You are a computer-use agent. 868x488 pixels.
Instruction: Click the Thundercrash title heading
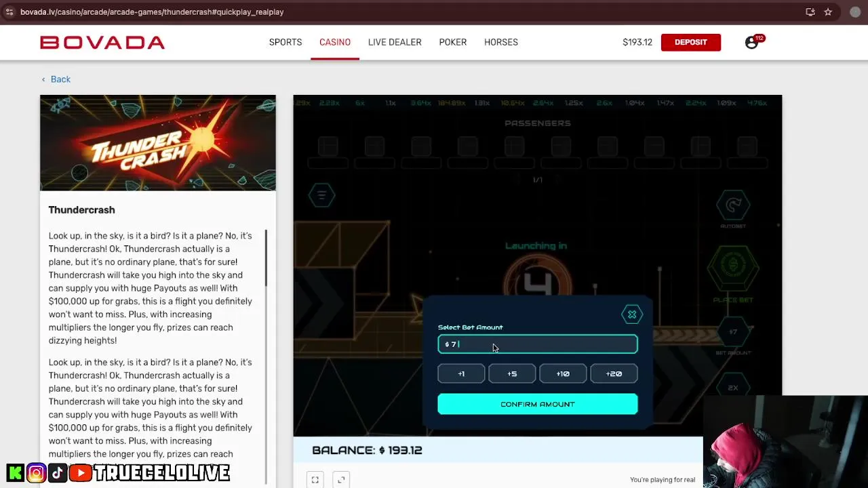(x=81, y=210)
